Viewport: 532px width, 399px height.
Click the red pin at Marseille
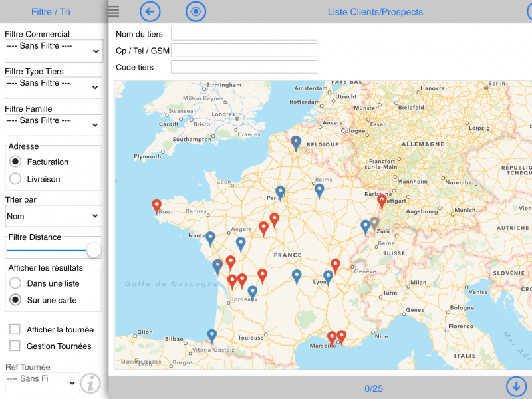pyautogui.click(x=332, y=338)
